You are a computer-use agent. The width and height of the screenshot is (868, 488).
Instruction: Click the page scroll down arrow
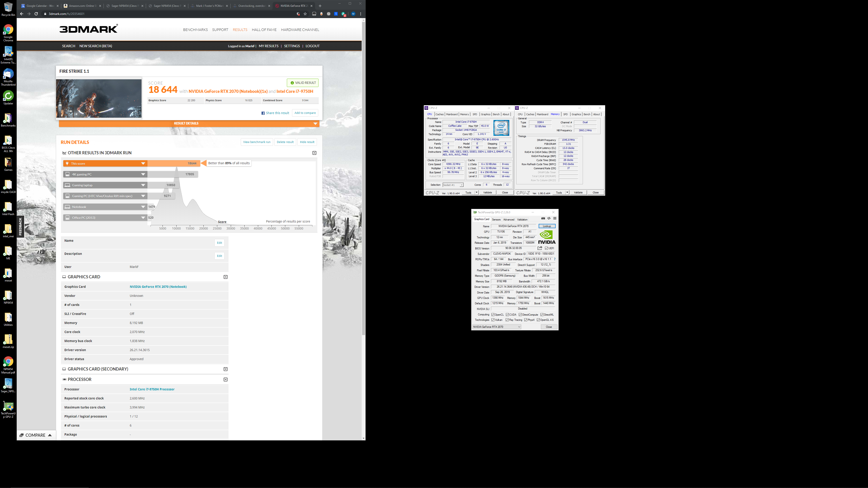(363, 438)
